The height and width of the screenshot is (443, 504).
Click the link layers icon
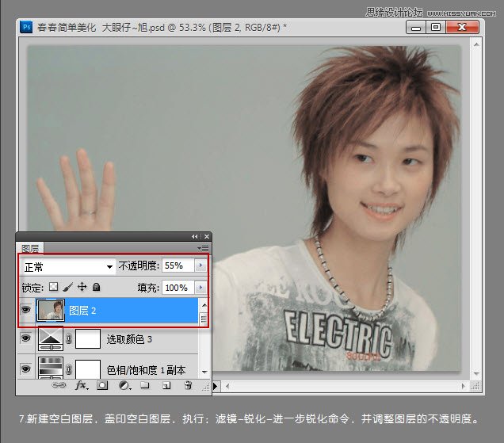(x=59, y=385)
